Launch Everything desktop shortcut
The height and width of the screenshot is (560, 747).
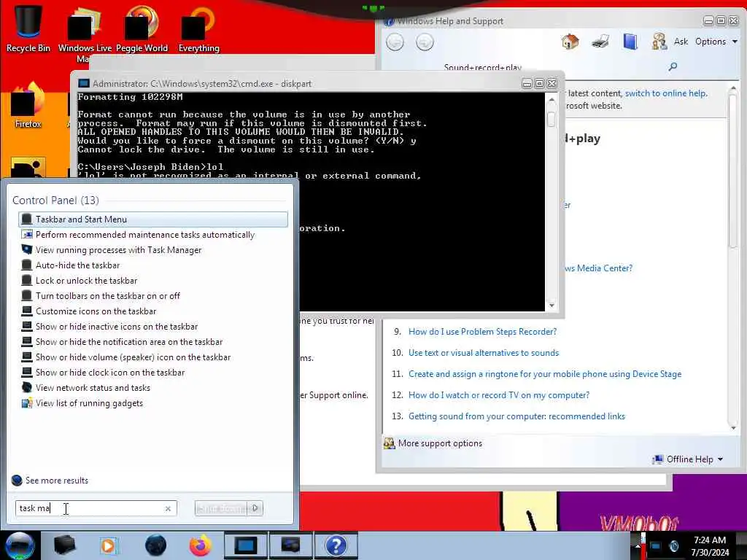[x=198, y=28]
